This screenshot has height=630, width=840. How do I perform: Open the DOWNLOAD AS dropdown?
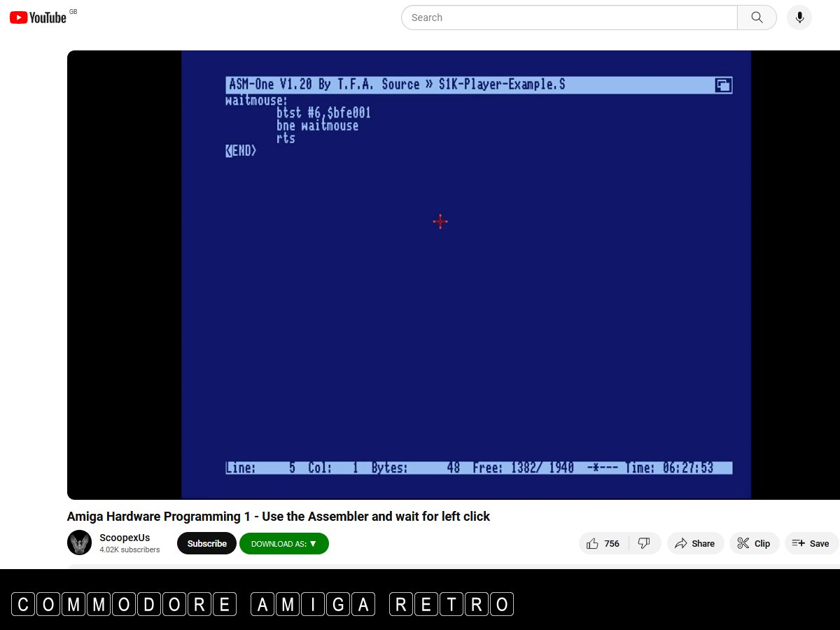(x=284, y=543)
